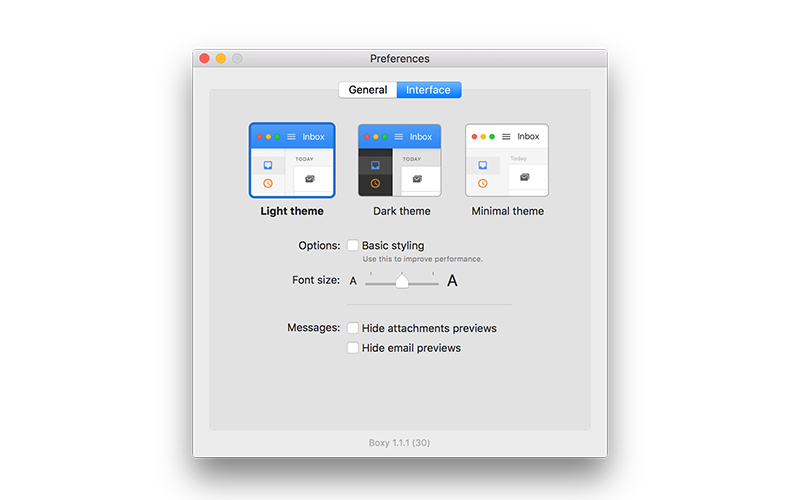This screenshot has width=800, height=500.
Task: Enable the Basic styling checkbox
Action: [353, 245]
